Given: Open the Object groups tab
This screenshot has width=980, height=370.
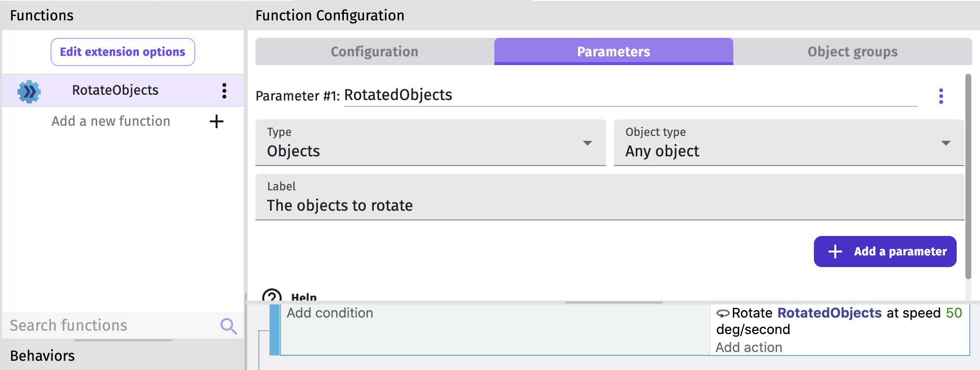Looking at the screenshot, I should point(852,52).
